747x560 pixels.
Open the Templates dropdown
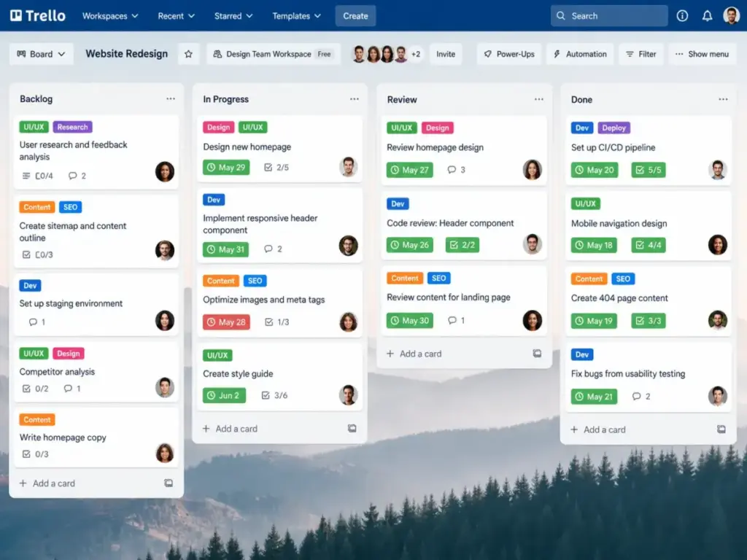pyautogui.click(x=296, y=16)
